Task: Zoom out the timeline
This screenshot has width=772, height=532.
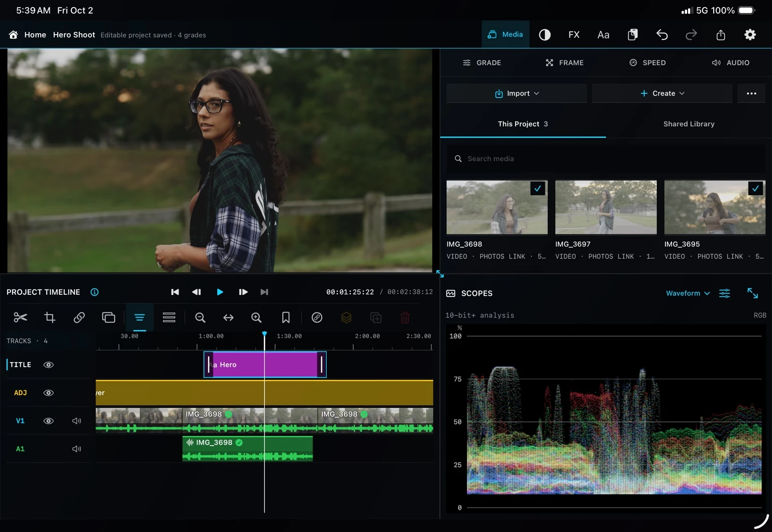Action: point(200,317)
